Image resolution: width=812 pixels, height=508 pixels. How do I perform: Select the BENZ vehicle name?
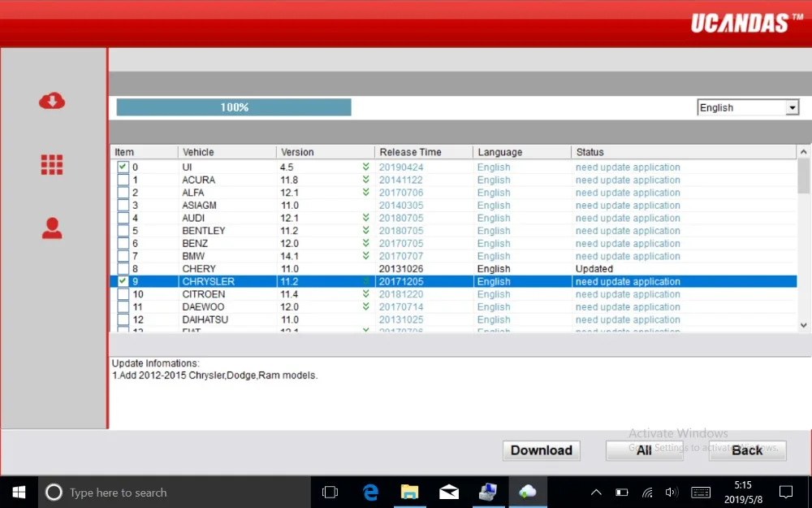click(x=195, y=243)
